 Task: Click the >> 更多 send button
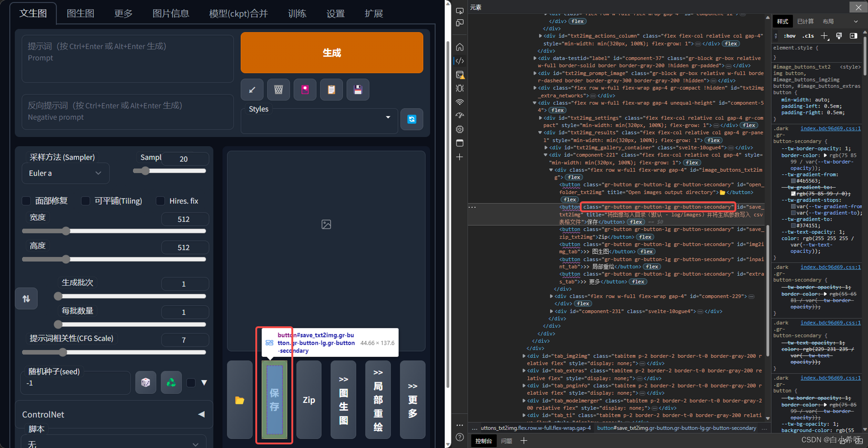[413, 400]
